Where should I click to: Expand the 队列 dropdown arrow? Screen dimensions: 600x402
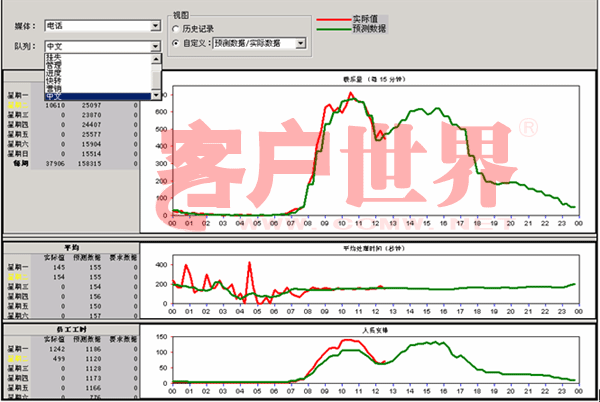pyautogui.click(x=154, y=46)
